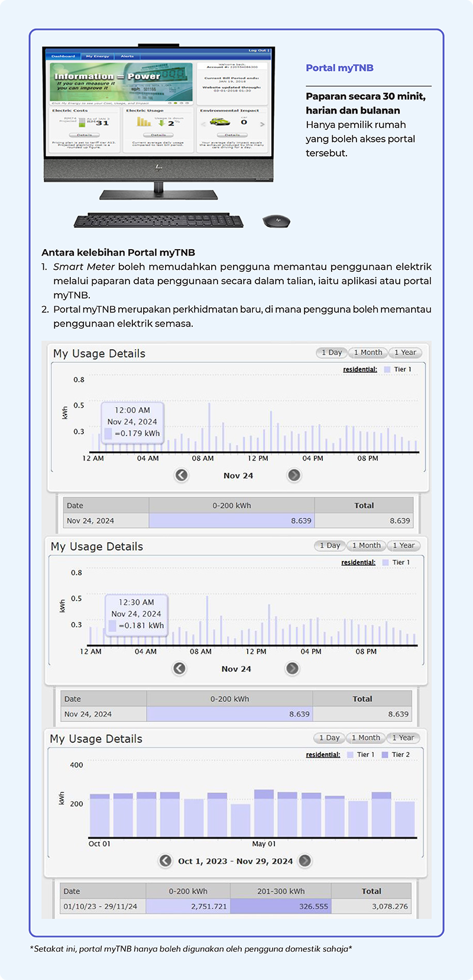Screen dimensions: 473x980
Task: Click the May 01 axis label
Action: click(264, 844)
